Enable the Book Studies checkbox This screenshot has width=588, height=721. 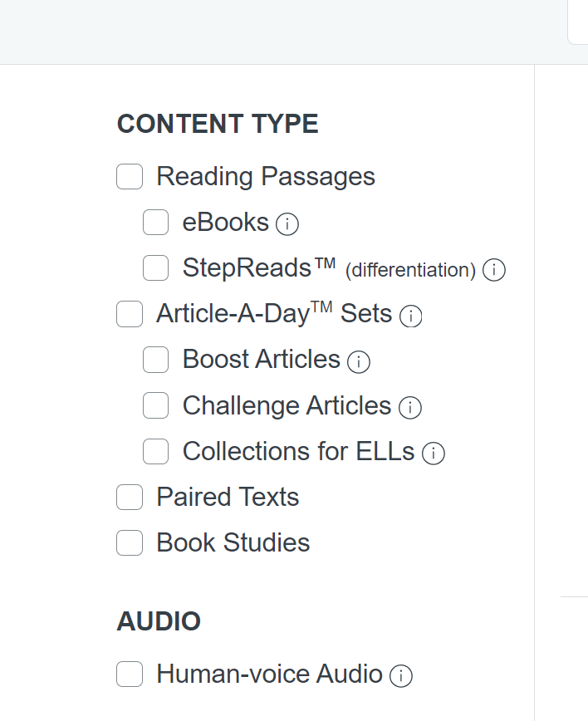click(130, 542)
